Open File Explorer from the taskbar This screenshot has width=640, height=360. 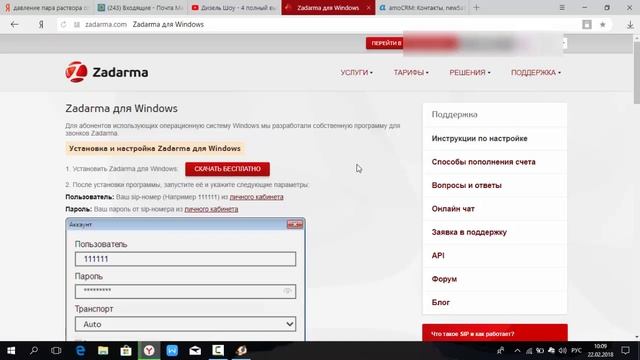[x=103, y=350]
